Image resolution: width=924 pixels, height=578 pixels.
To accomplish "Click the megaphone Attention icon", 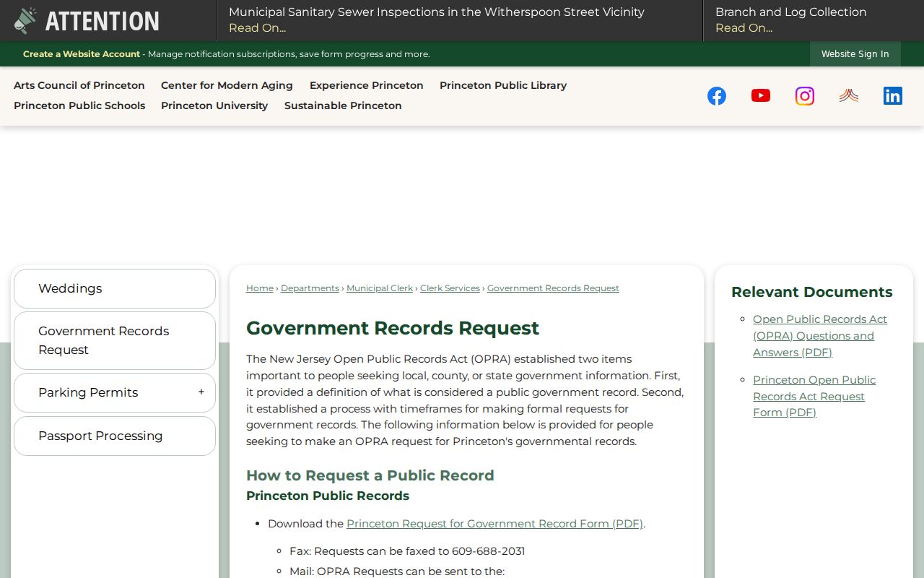I will [x=25, y=21].
